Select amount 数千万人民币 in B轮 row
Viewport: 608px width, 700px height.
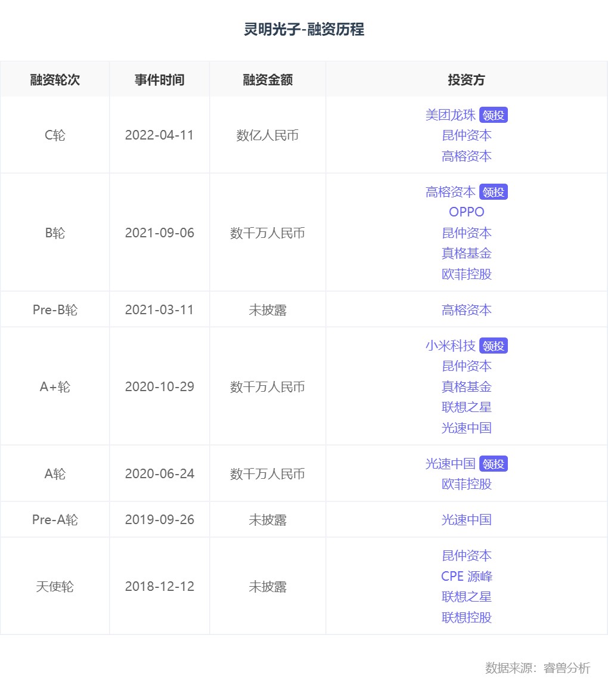tap(268, 233)
